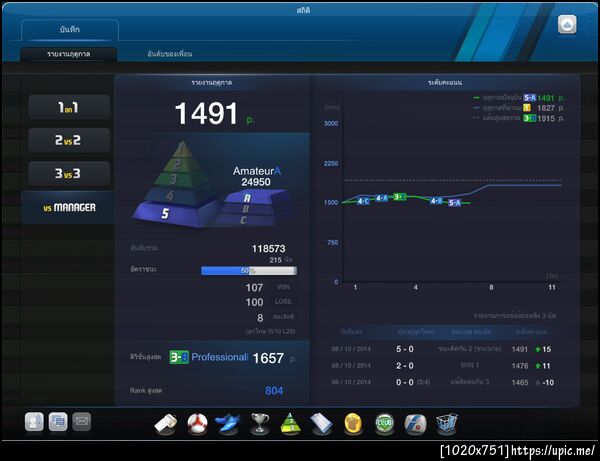Click the 5-A marker on the graph

[455, 203]
